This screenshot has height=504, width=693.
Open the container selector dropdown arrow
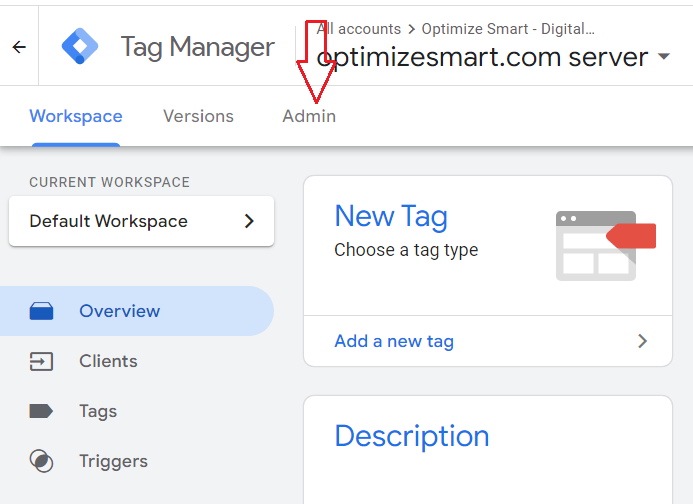pos(664,58)
